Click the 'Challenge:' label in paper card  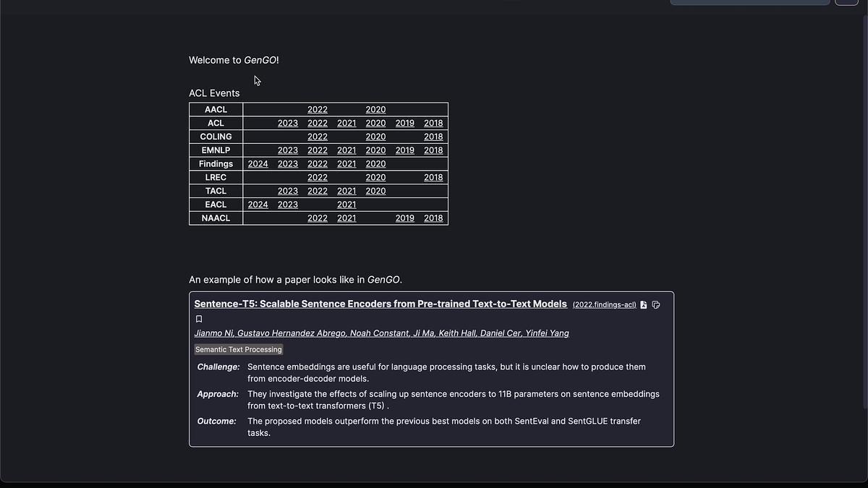pyautogui.click(x=218, y=367)
